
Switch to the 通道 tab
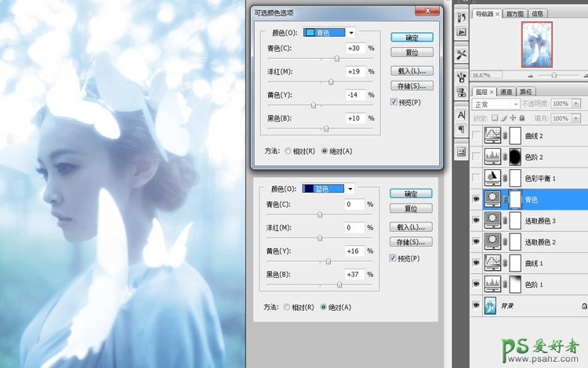pyautogui.click(x=506, y=92)
